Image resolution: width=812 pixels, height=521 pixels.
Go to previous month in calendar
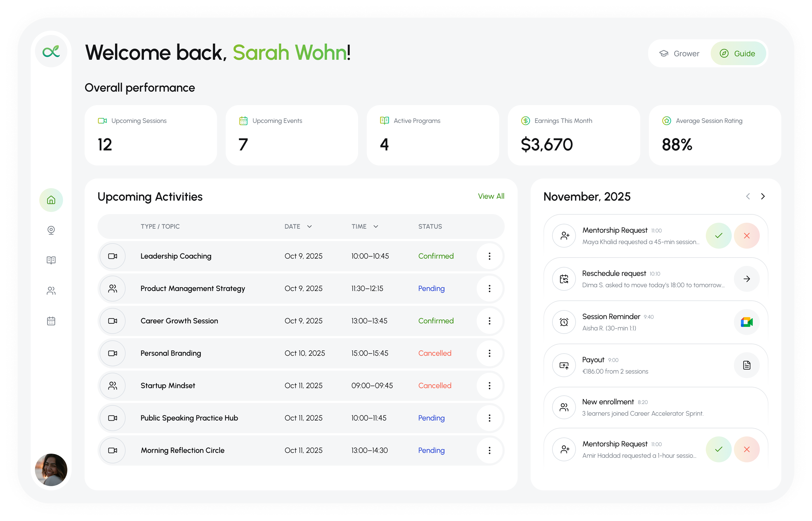[748, 196]
